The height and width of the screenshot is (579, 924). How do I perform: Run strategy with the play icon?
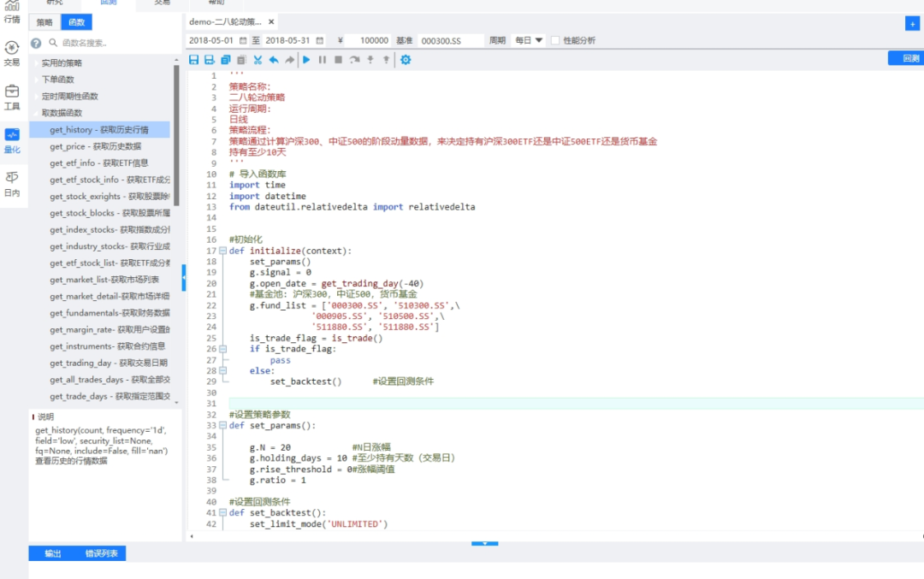coord(306,60)
